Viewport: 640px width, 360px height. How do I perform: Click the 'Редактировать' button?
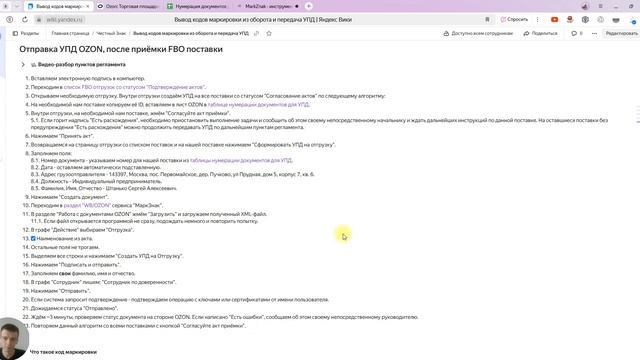621,33
